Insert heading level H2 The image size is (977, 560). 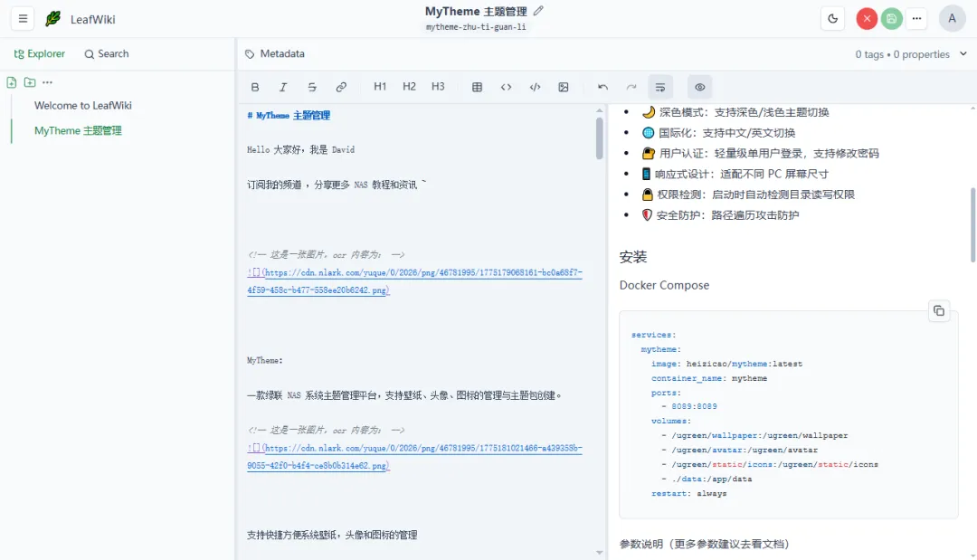[x=409, y=87]
